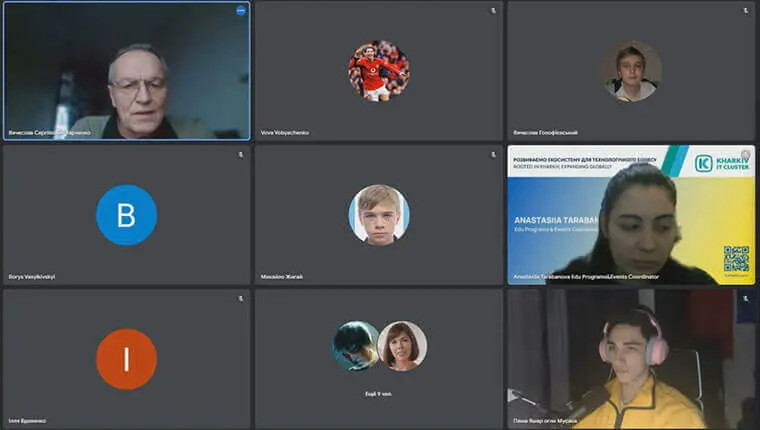Click the blond boy profile picture

(x=378, y=215)
